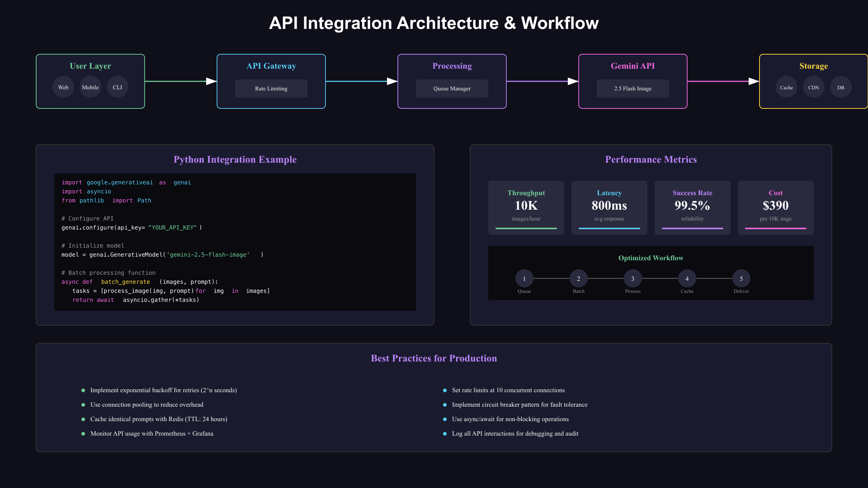868x488 pixels.
Task: Select workflow step 4 Cache circle
Action: pyautogui.click(x=687, y=278)
